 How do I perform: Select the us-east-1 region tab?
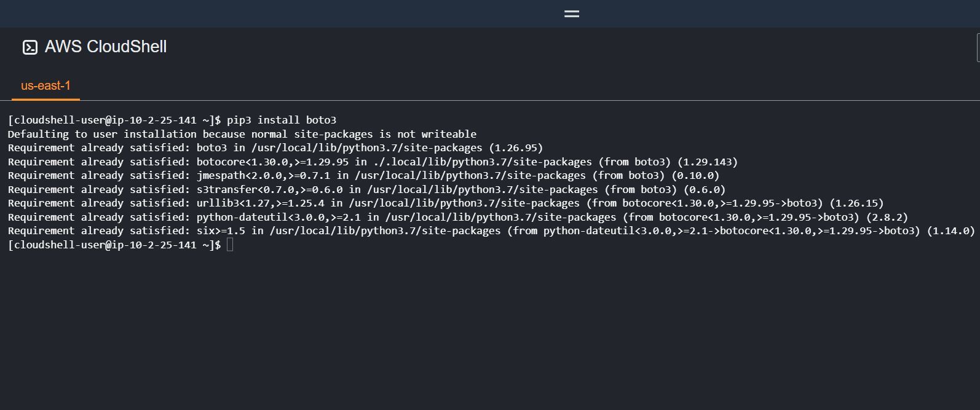tap(45, 86)
